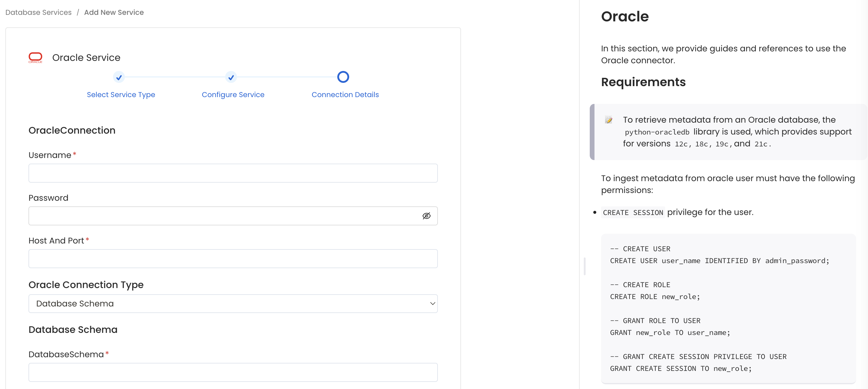The height and width of the screenshot is (389, 868).
Task: Click the check icon on Select Service Type step
Action: click(119, 77)
